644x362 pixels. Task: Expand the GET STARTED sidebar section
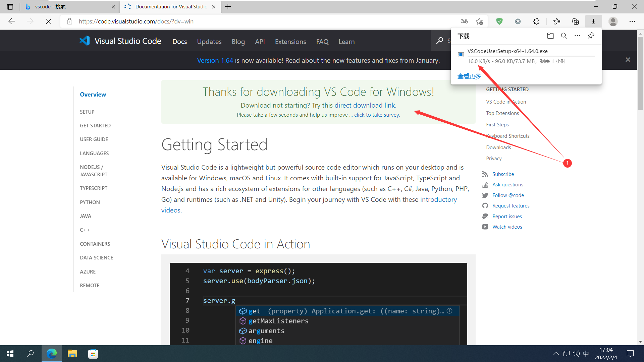pos(95,125)
